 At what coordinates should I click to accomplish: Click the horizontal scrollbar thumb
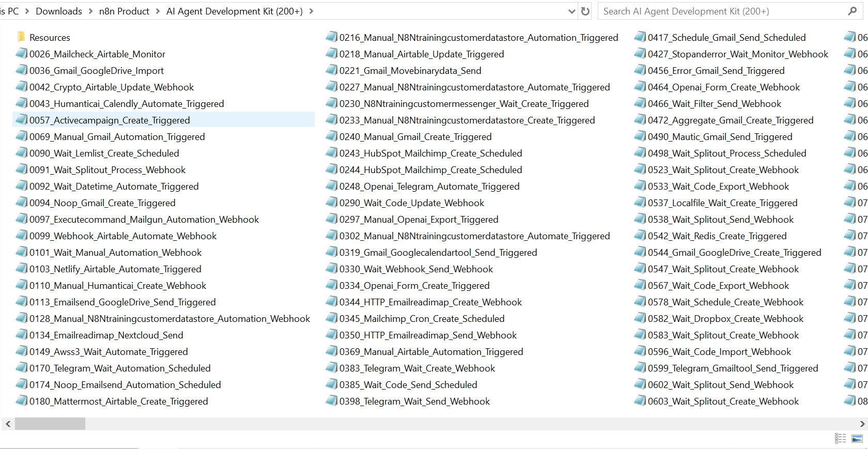pos(50,424)
